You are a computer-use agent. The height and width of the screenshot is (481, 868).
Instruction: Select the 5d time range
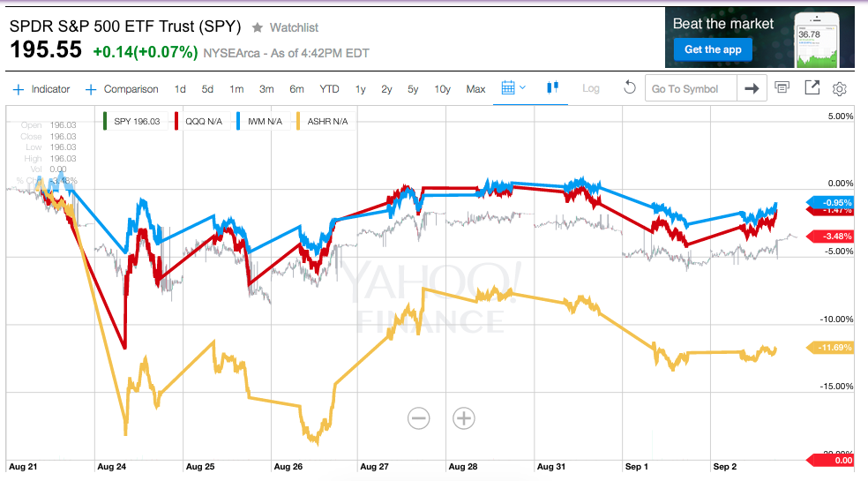coord(207,89)
